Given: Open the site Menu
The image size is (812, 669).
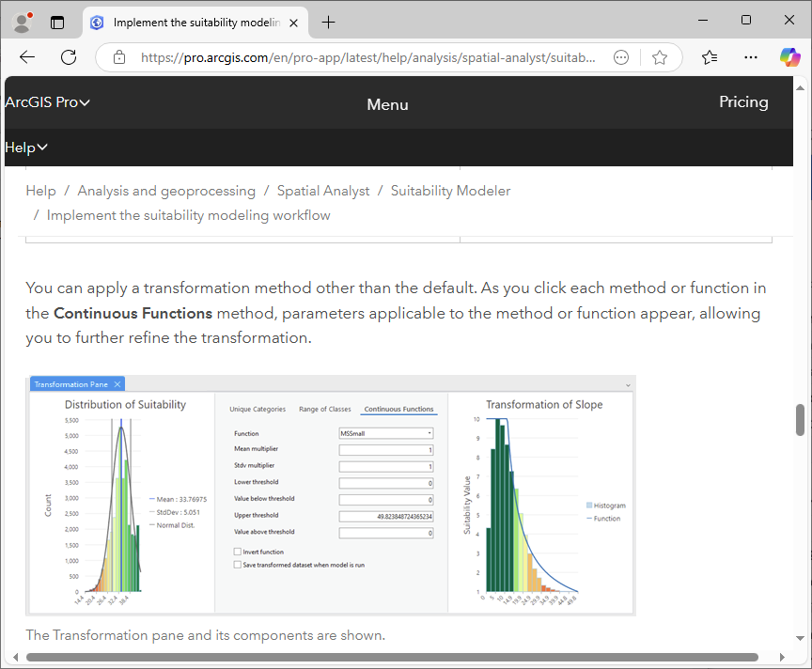Looking at the screenshot, I should point(387,104).
